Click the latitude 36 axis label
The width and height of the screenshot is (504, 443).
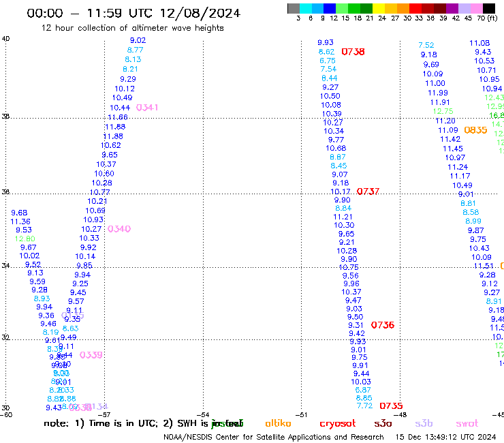point(5,192)
